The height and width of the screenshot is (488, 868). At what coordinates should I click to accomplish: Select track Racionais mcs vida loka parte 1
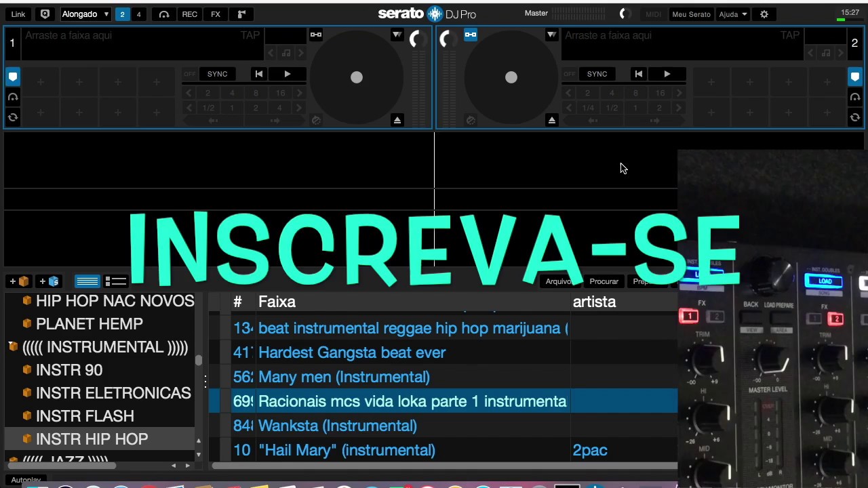click(443, 401)
